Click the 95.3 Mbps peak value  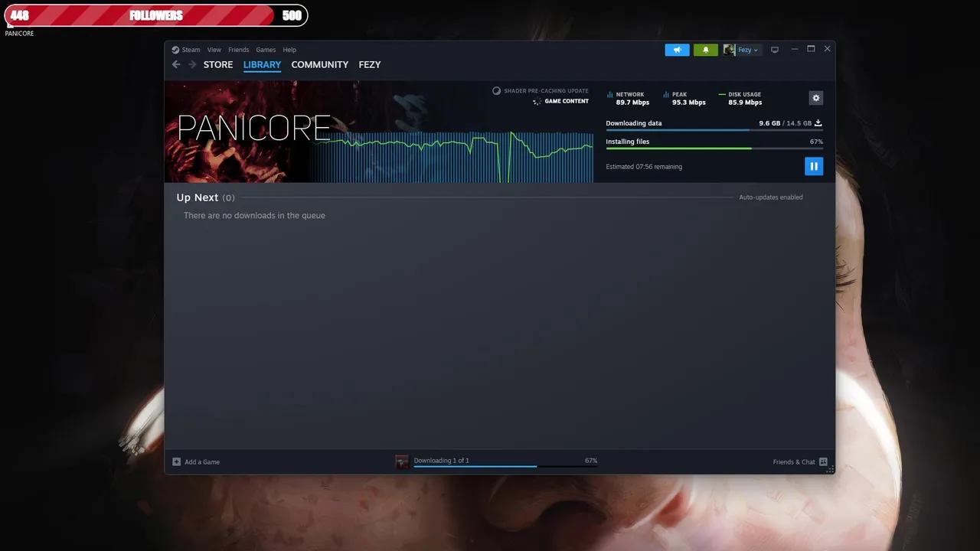pos(689,103)
